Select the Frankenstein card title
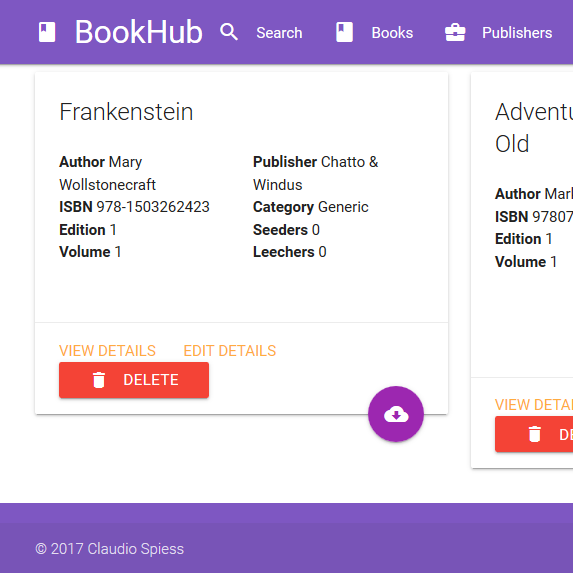This screenshot has width=573, height=573. (126, 112)
